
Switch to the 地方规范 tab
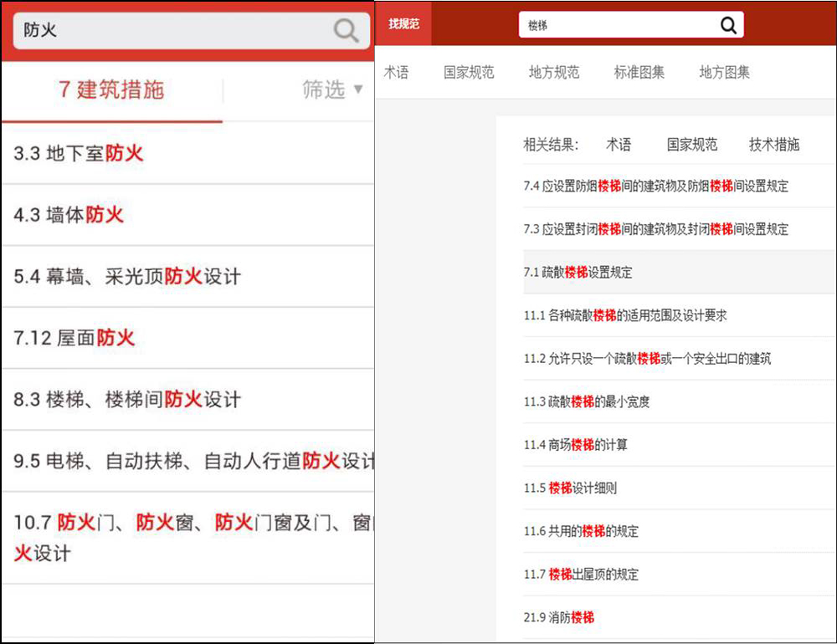553,73
